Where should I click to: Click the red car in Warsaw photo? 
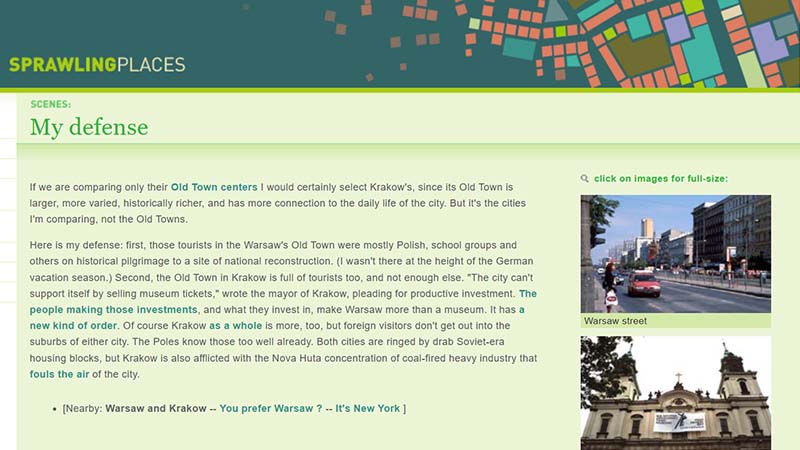643,284
